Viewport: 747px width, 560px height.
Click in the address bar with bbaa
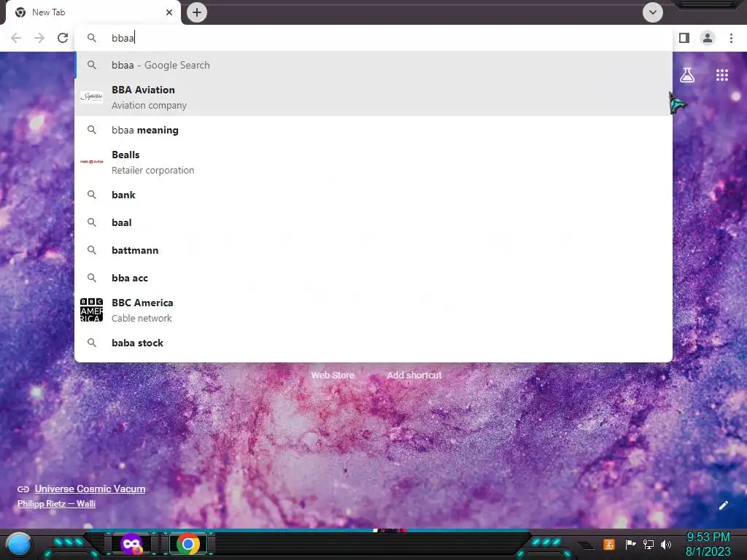[x=373, y=38]
